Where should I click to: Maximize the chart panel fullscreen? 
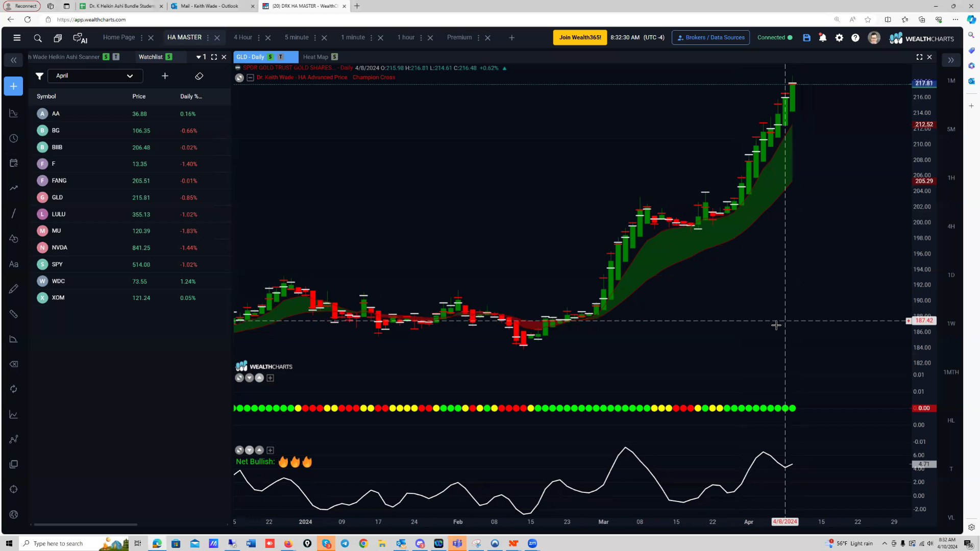(x=919, y=57)
